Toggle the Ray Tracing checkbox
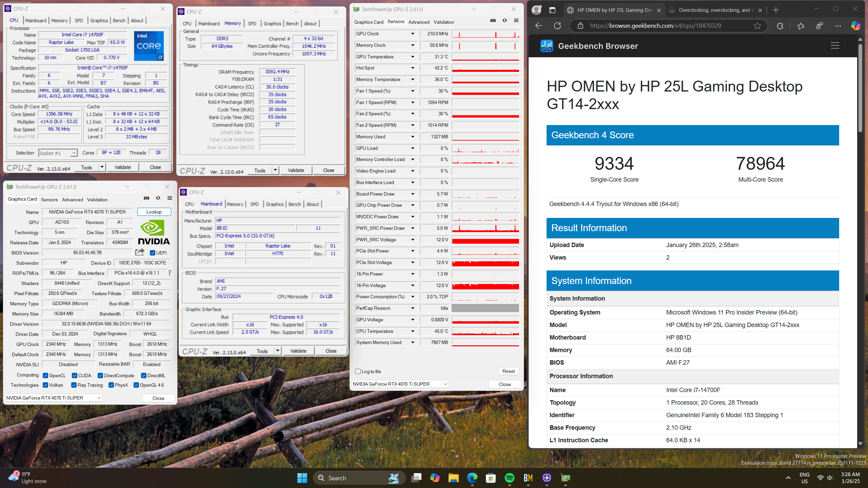 pos(74,385)
